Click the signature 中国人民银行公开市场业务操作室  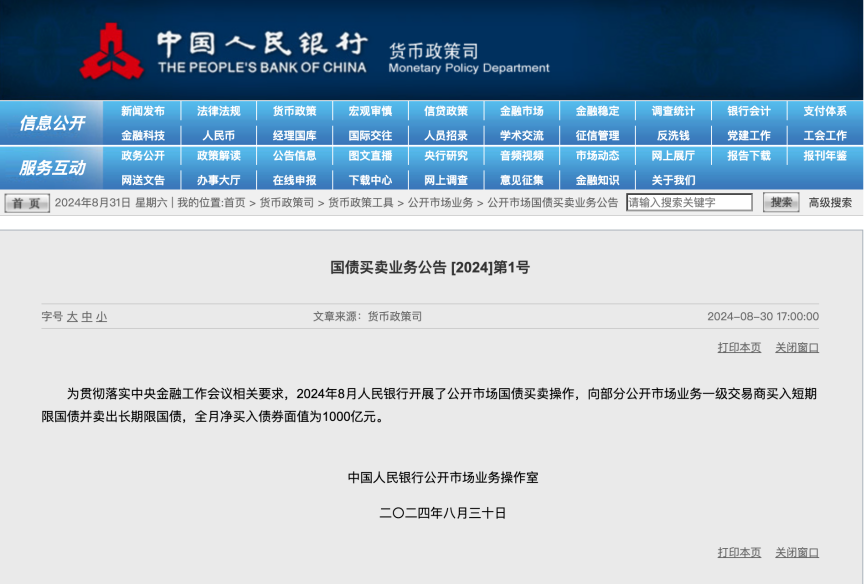[443, 477]
